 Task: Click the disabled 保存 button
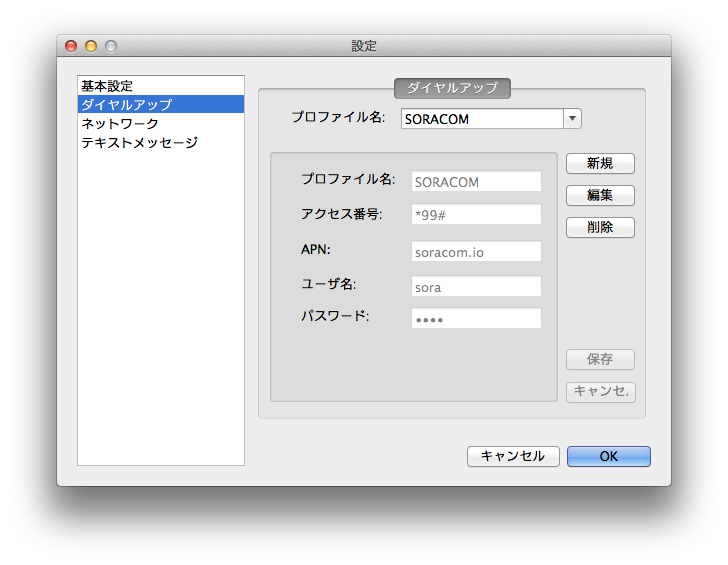600,359
